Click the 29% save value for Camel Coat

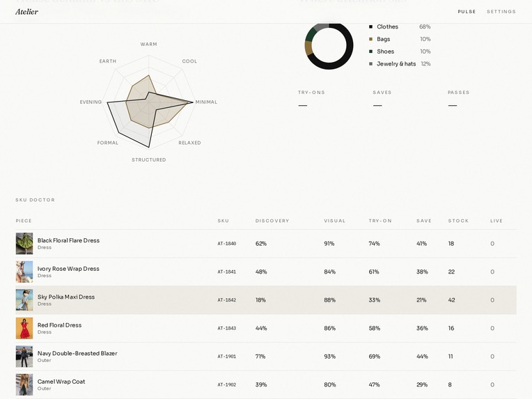tap(422, 385)
